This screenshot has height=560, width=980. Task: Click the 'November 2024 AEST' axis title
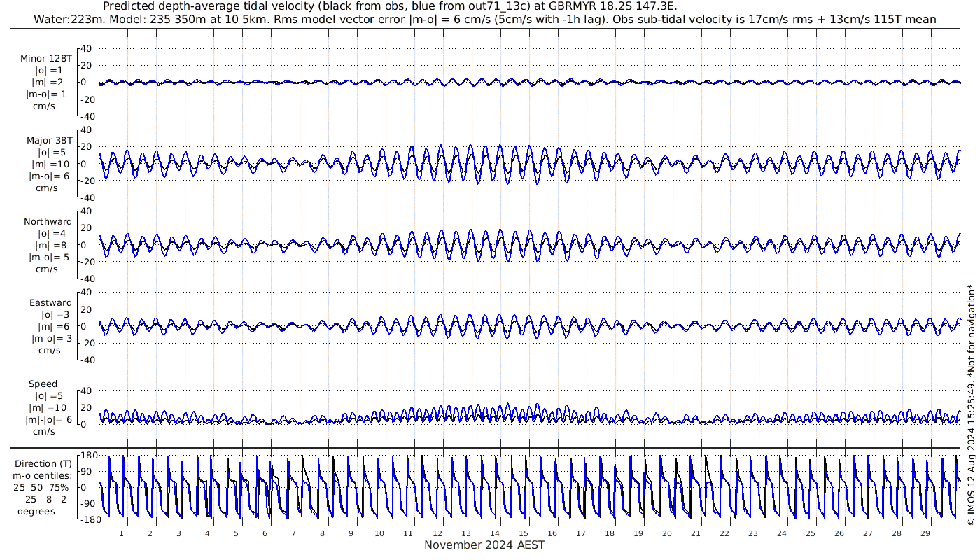(x=484, y=545)
